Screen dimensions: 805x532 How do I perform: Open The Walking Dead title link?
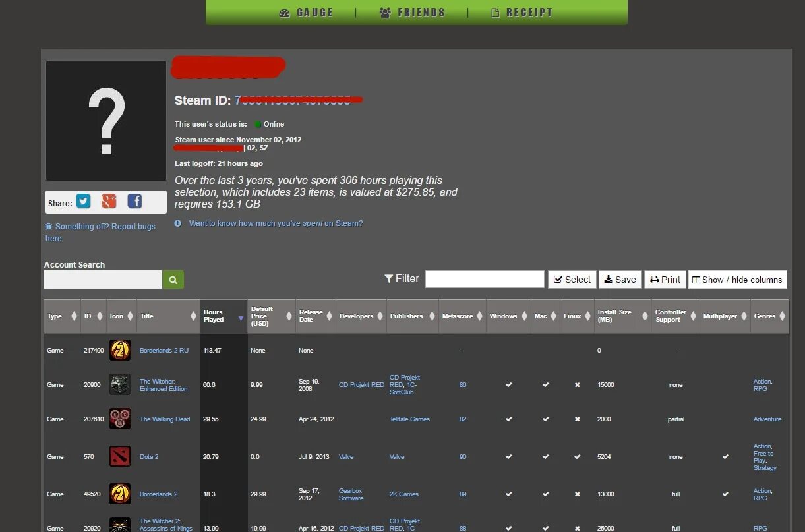165,419
